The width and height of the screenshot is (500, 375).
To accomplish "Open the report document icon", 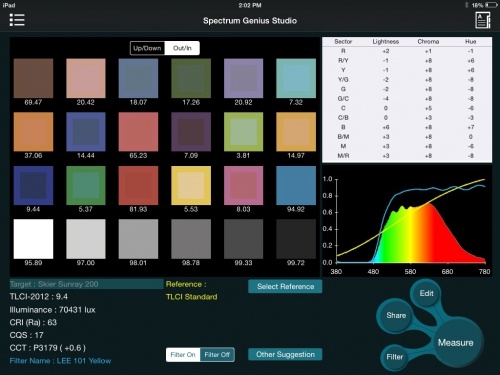I will (482, 20).
